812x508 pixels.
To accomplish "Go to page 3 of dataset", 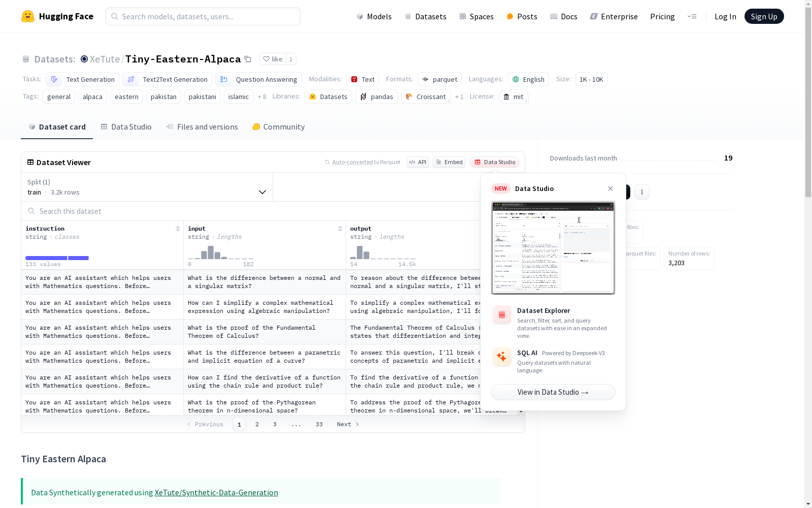I will pyautogui.click(x=275, y=424).
